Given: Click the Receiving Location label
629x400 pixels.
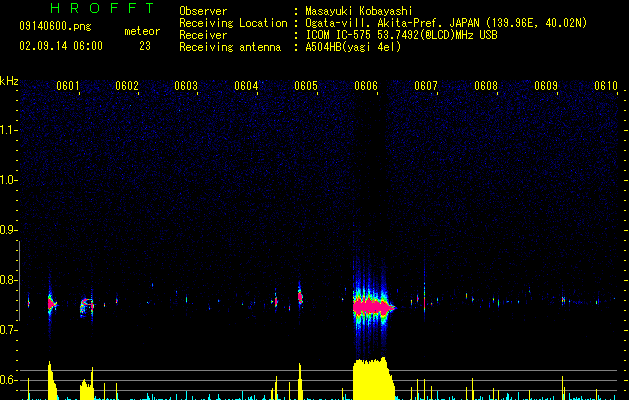Looking at the screenshot, I should 233,23.
